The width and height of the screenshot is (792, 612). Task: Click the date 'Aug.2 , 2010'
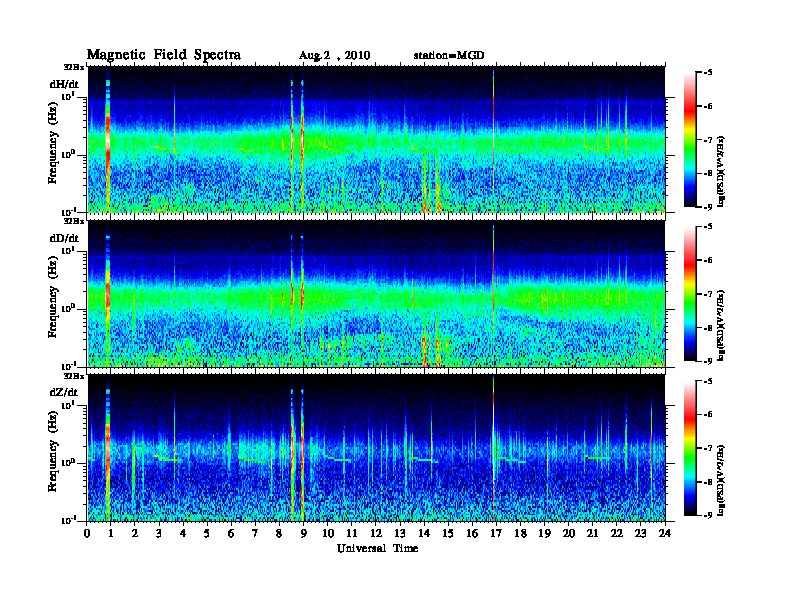[x=334, y=56]
